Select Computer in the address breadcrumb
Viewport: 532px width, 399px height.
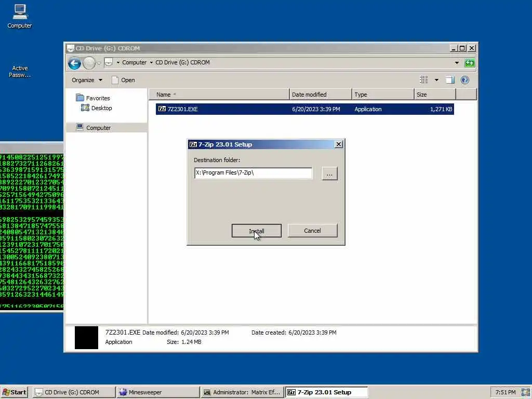(134, 62)
